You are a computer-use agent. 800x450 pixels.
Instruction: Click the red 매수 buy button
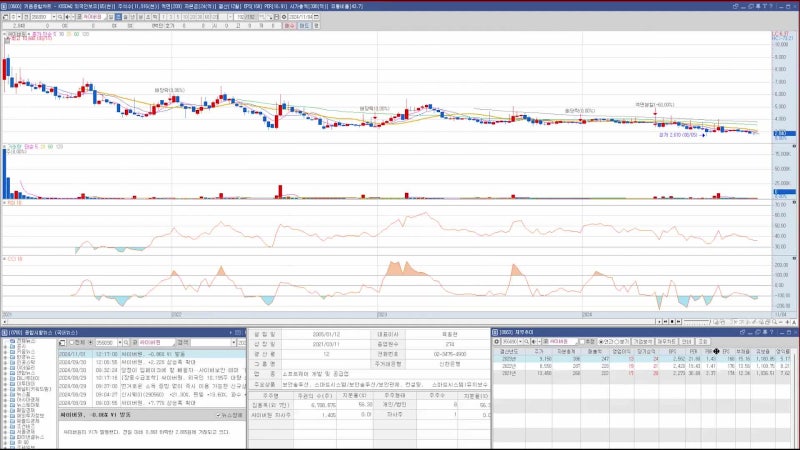(x=290, y=26)
